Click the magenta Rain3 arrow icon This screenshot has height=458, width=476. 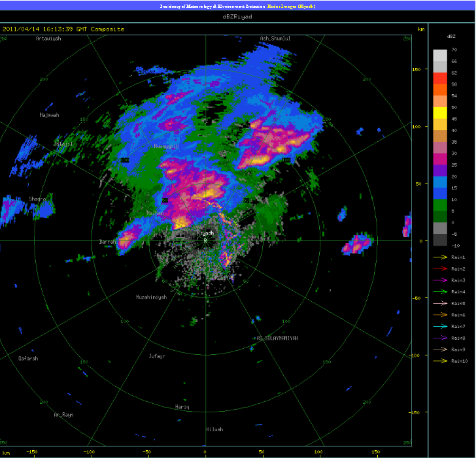[x=440, y=280]
